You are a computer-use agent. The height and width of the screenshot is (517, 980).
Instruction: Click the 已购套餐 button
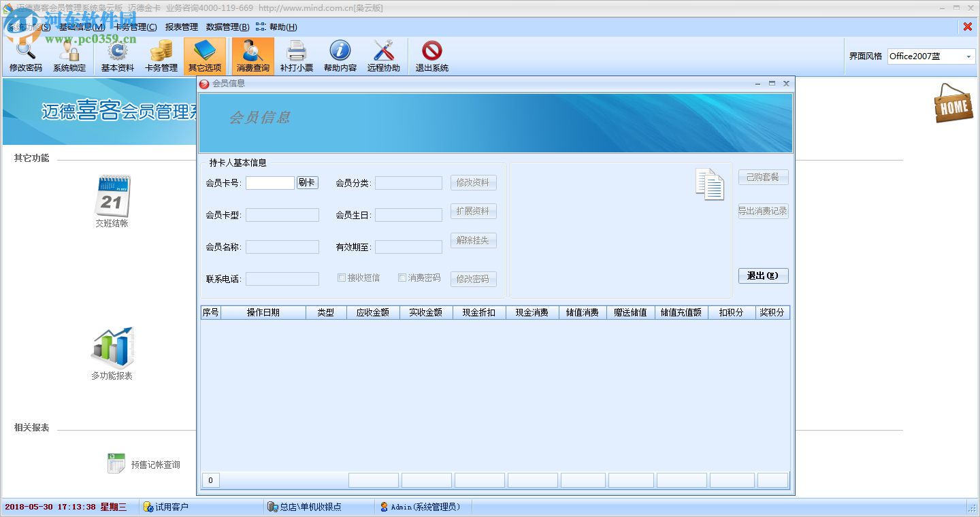pos(763,177)
